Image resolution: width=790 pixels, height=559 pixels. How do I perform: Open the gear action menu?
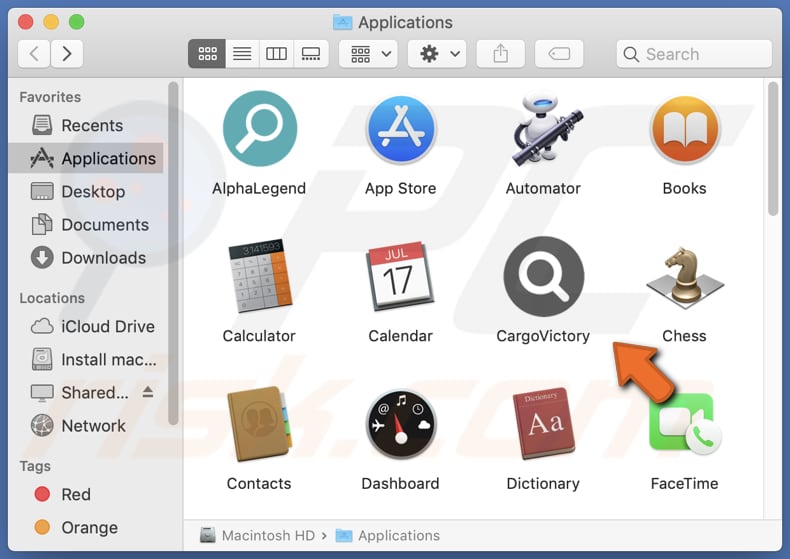437,53
